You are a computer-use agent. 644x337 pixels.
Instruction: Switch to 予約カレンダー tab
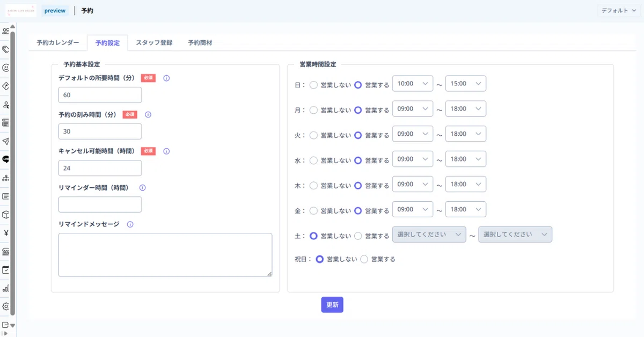click(58, 42)
